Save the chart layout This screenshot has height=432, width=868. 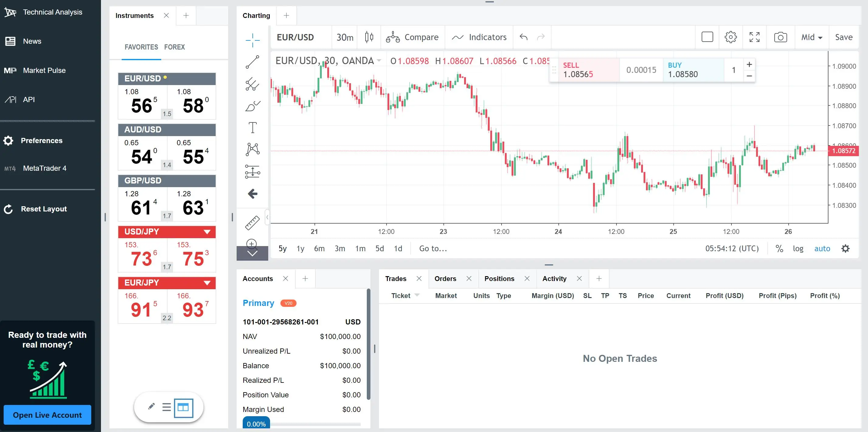tap(844, 37)
